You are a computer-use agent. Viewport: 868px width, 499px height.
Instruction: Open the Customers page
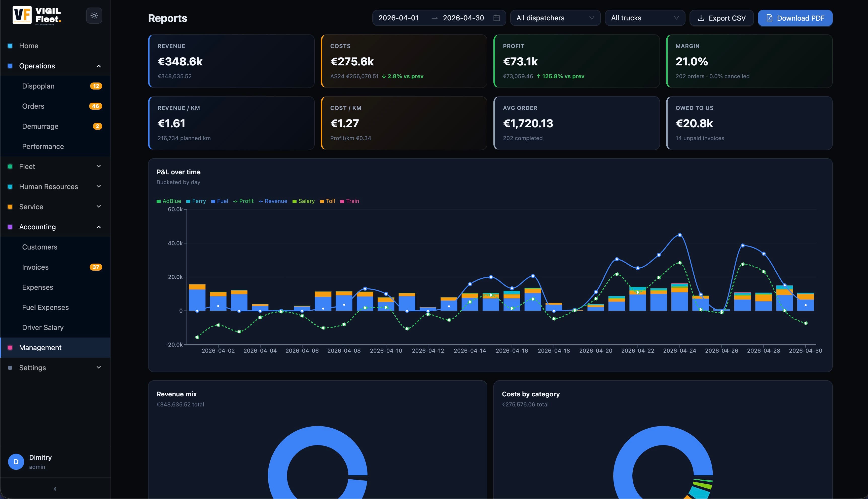click(56, 247)
